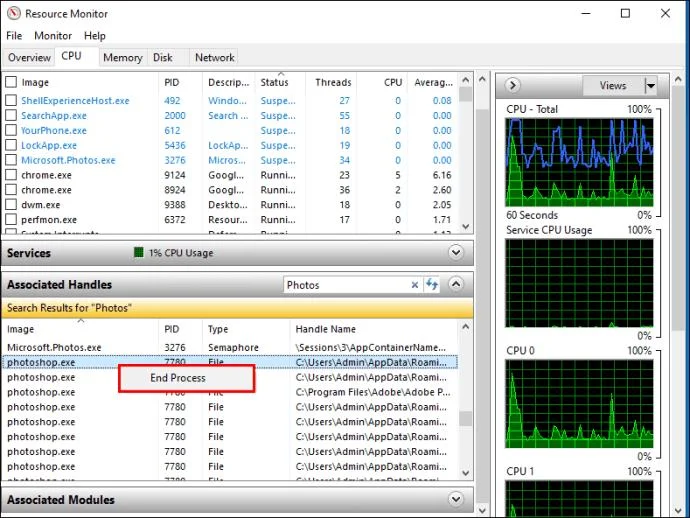Check the box next to perfmon.exe

point(11,219)
